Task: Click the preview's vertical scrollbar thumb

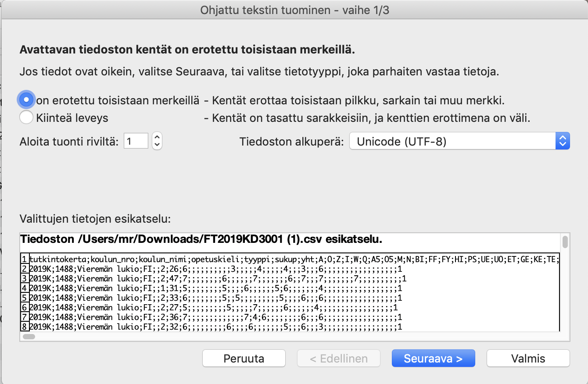Action: 565,242
